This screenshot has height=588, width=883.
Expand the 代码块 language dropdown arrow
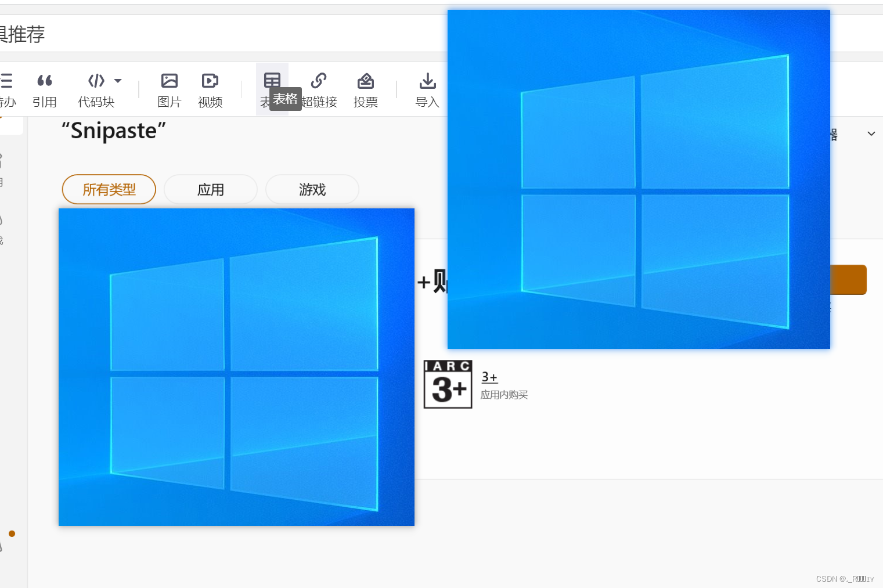tap(118, 81)
